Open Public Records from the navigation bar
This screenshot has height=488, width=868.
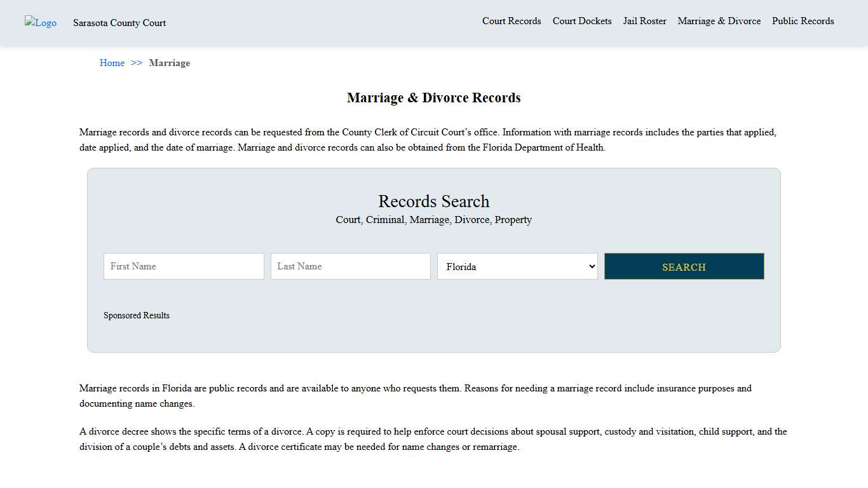[x=803, y=21]
